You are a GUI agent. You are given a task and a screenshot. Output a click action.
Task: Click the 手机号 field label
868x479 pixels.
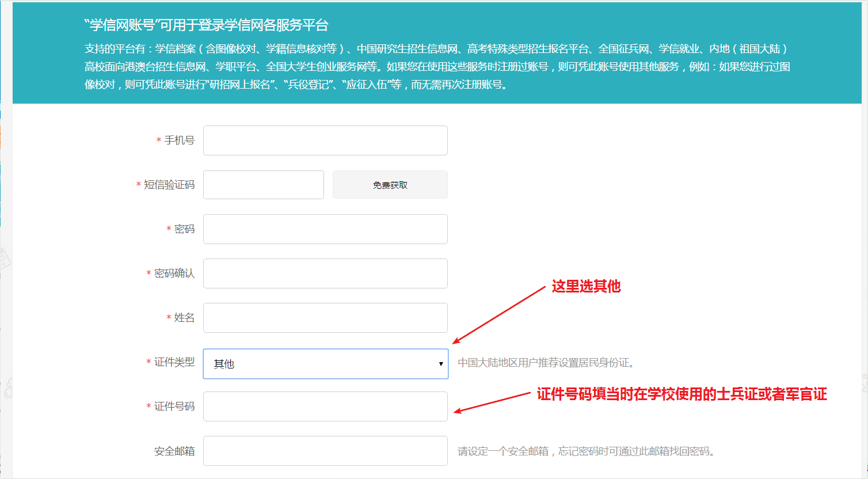click(x=179, y=140)
